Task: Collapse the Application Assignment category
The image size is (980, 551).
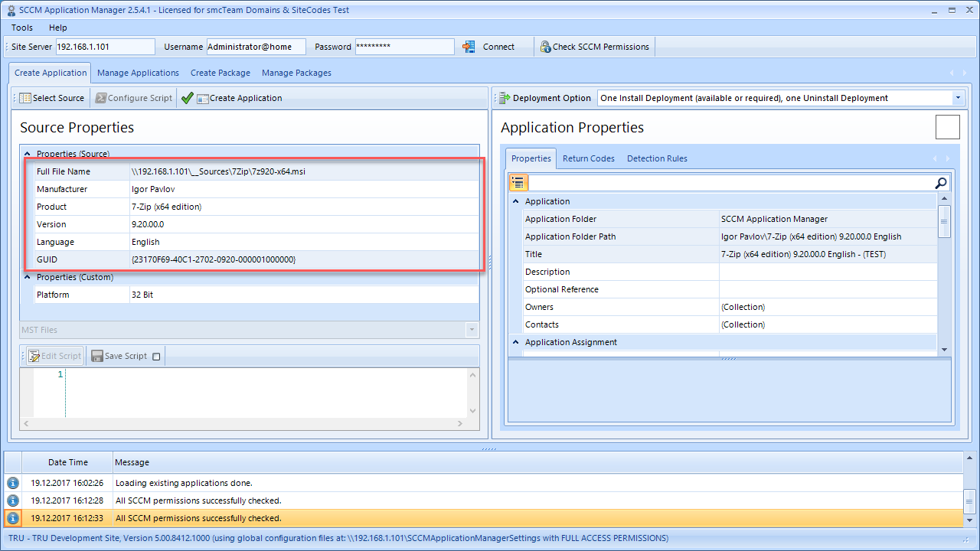Action: tap(516, 342)
